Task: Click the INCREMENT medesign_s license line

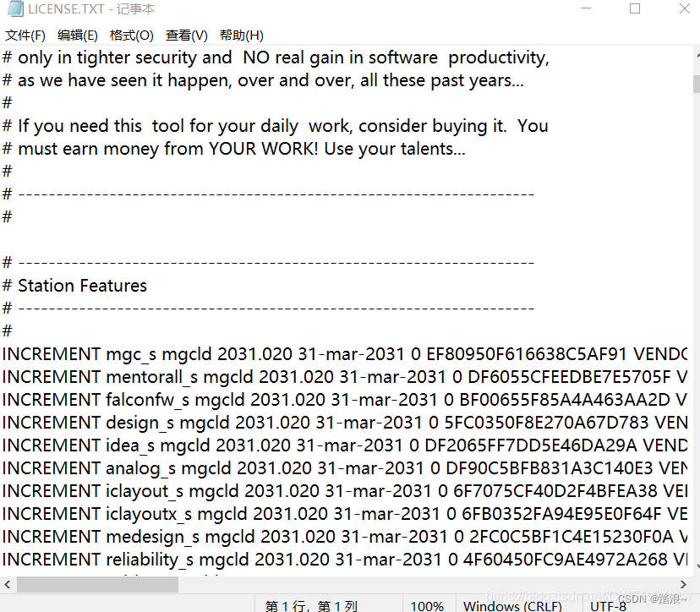Action: [x=344, y=537]
